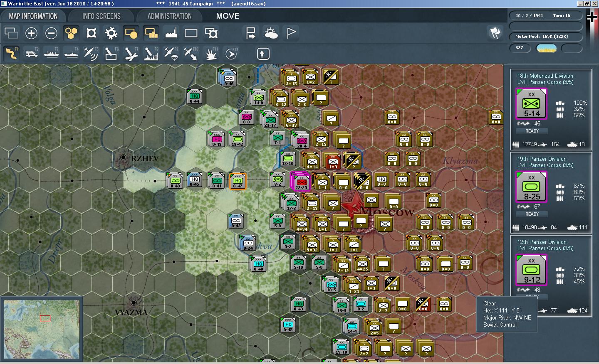This screenshot has height=364, width=599.
Task: Select the 18th Motorized Division card
Action: coord(551,109)
